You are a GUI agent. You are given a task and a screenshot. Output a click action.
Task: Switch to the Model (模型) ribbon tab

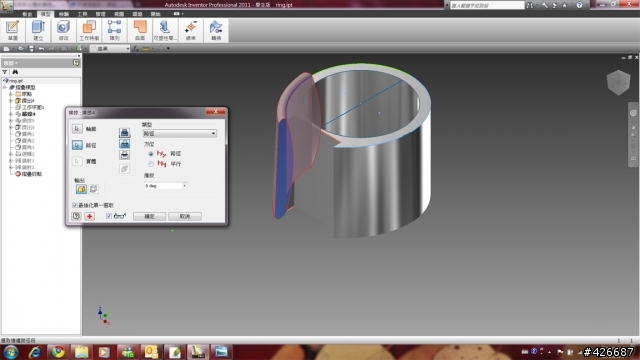pos(45,14)
